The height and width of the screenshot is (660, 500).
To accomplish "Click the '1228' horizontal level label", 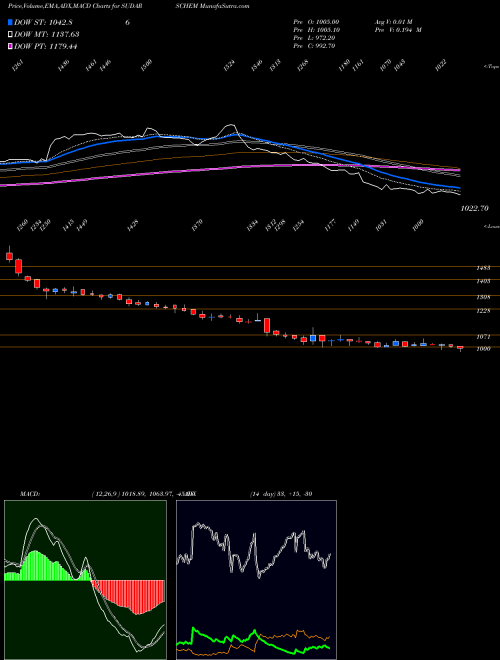I will pos(484,311).
